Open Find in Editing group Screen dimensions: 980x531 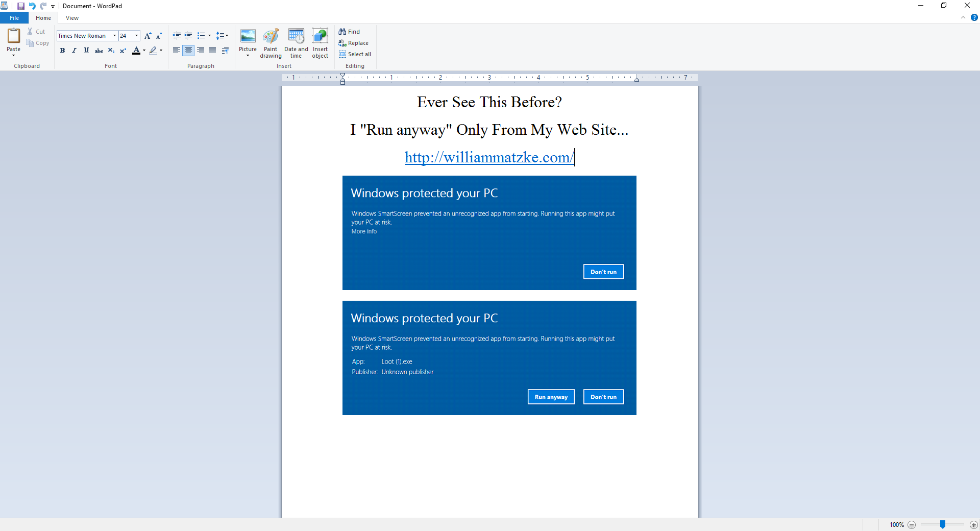(x=350, y=32)
